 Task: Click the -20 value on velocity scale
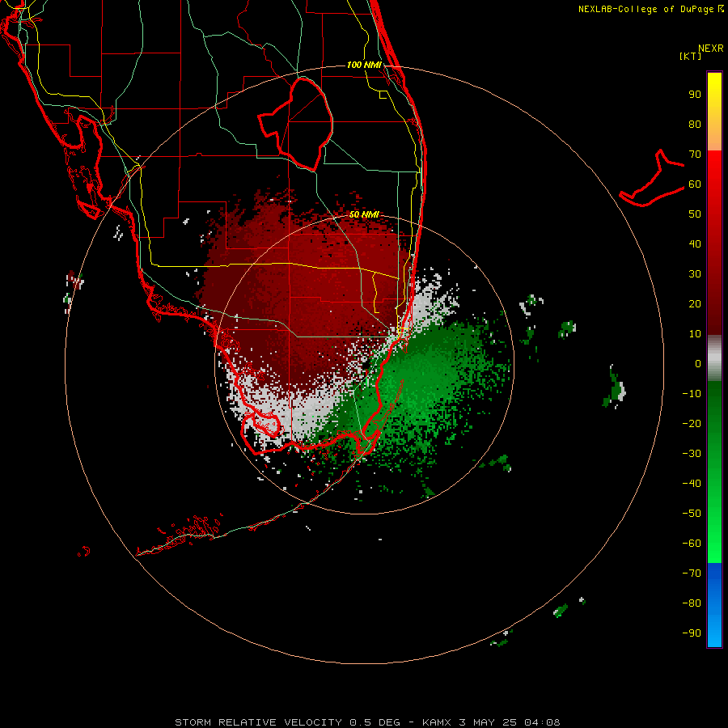point(692,424)
